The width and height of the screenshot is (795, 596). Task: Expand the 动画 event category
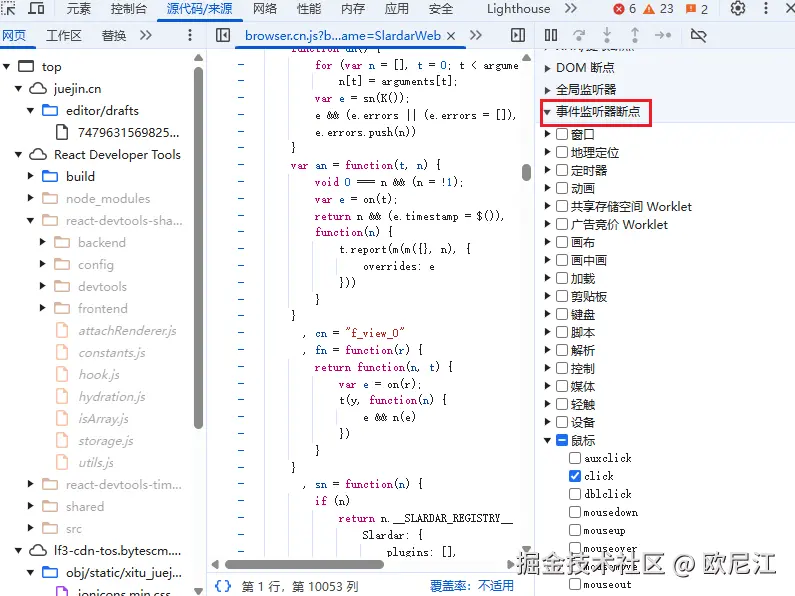pos(547,188)
